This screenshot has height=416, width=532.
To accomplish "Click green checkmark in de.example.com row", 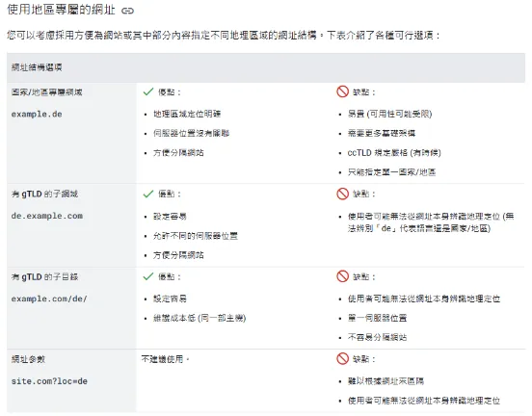I will point(148,194).
